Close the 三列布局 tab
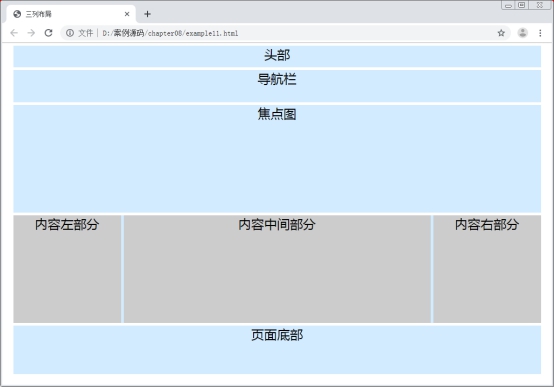This screenshot has width=554, height=387. tap(127, 14)
